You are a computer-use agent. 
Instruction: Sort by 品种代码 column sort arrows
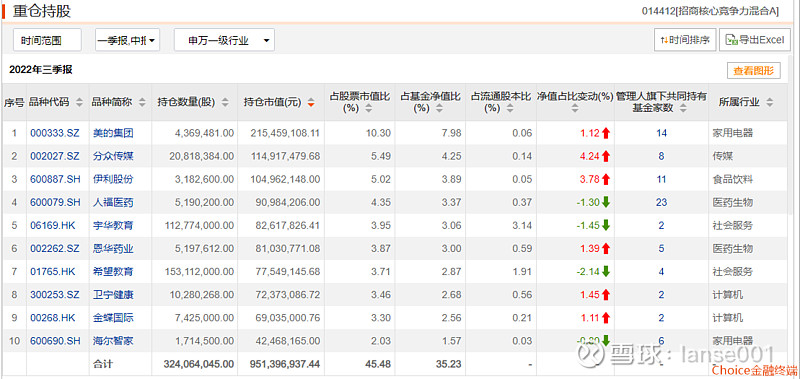click(79, 102)
